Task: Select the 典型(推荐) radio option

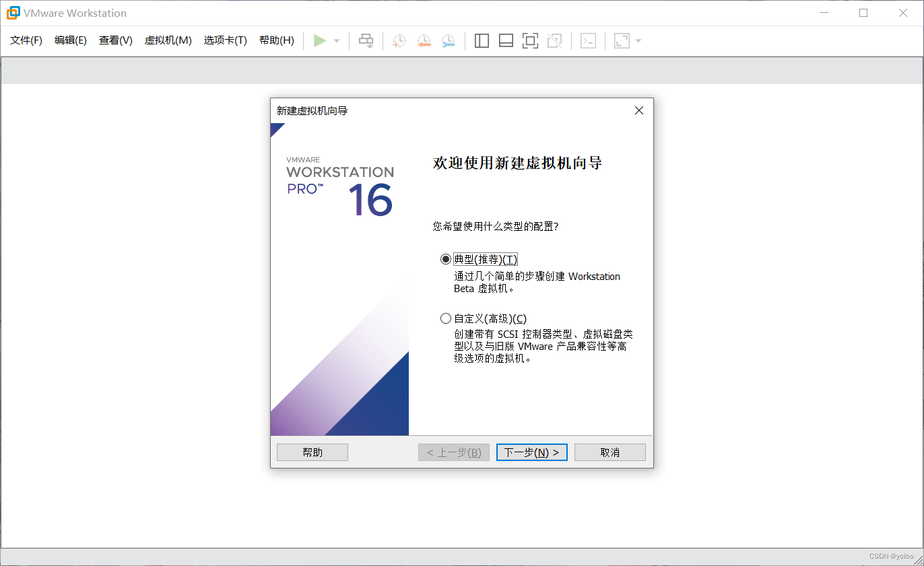Action: pyautogui.click(x=445, y=260)
